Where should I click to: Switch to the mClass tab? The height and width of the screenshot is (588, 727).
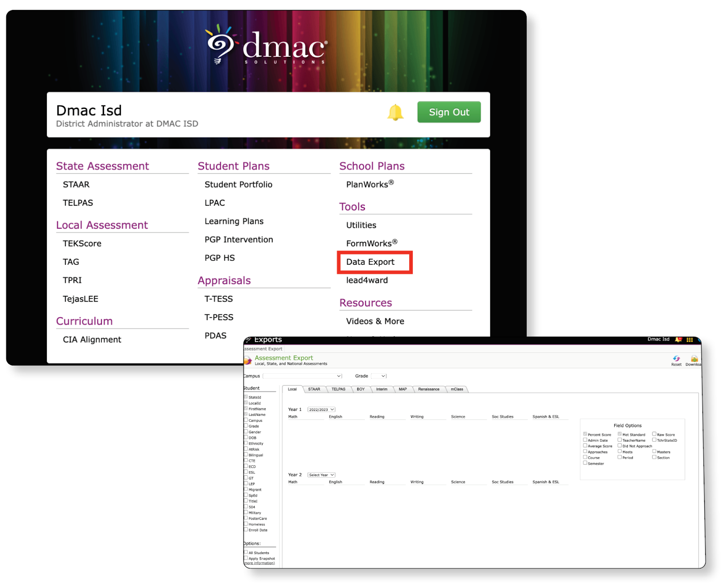click(x=457, y=389)
